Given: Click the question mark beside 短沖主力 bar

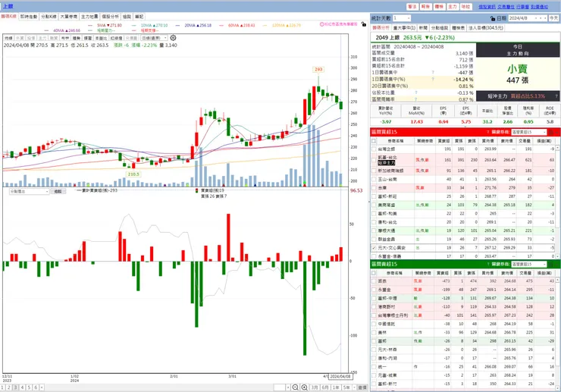Looking at the screenshot, I should 556,96.
